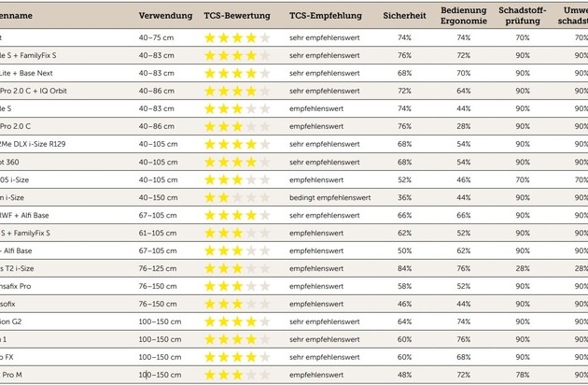Click the star rating in the Lite + Base Next row
The image size is (588, 385).
[237, 74]
